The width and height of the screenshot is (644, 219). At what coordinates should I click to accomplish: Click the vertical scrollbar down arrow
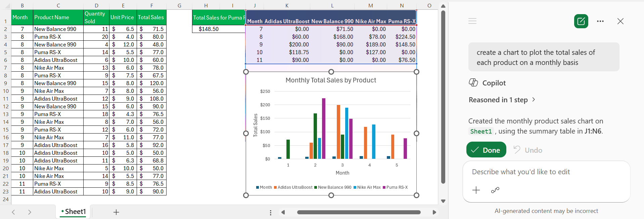(x=443, y=201)
